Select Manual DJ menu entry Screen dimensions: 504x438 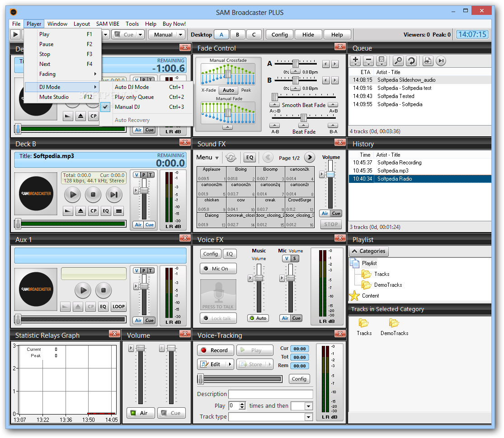(146, 107)
